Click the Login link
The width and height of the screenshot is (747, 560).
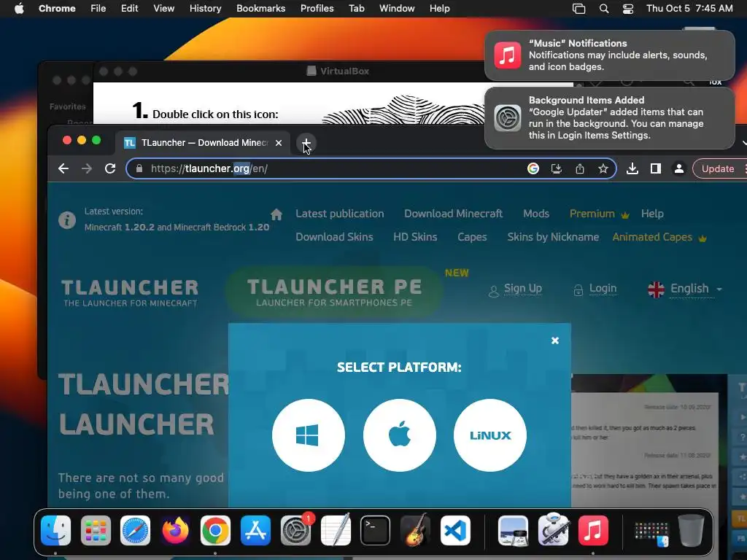(x=595, y=289)
